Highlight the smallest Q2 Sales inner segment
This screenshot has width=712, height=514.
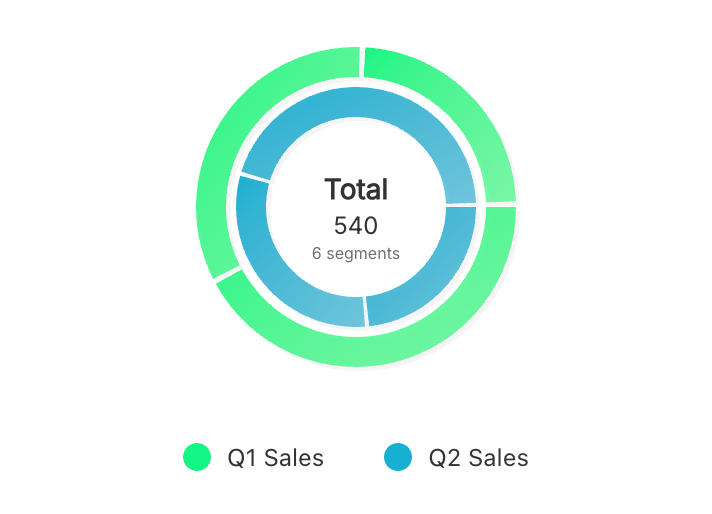click(432, 282)
